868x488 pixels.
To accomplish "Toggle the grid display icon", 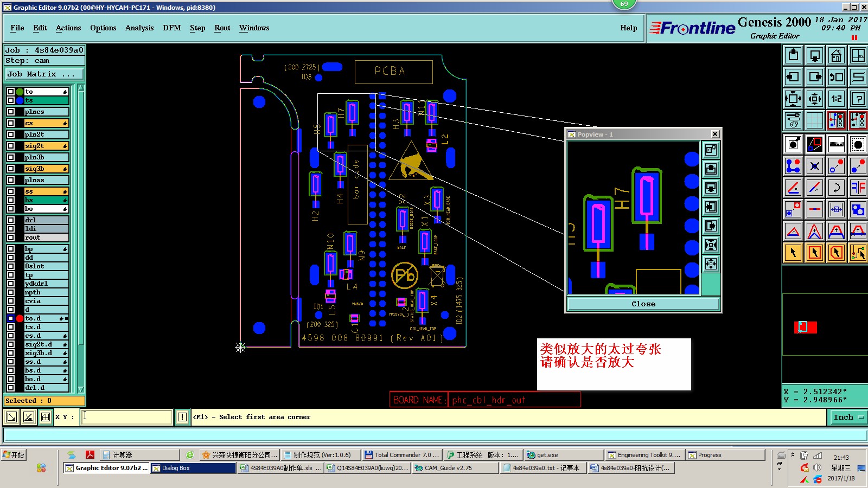I will tap(815, 120).
